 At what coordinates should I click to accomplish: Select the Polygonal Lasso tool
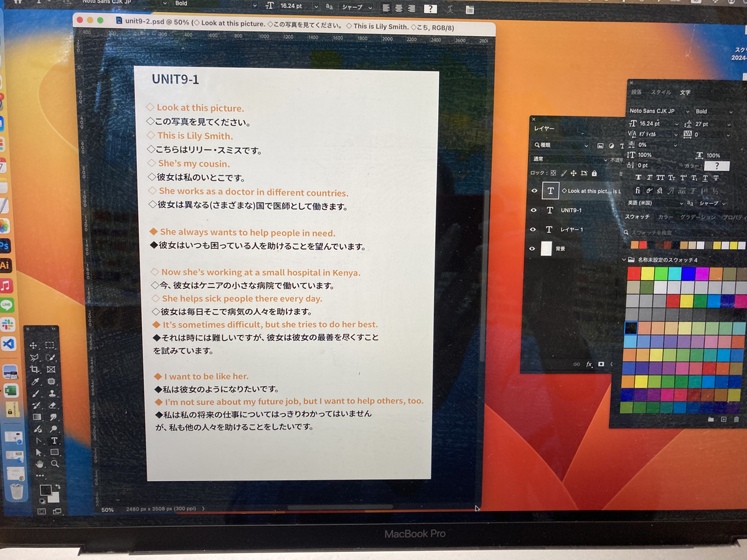34,357
